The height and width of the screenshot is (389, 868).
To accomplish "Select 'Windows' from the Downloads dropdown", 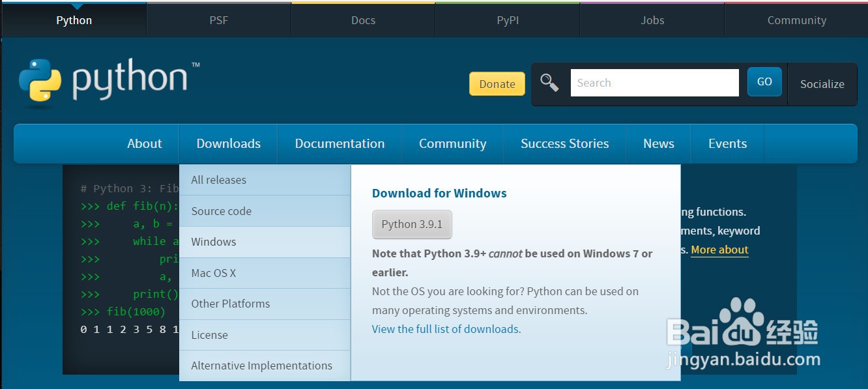I will (213, 242).
